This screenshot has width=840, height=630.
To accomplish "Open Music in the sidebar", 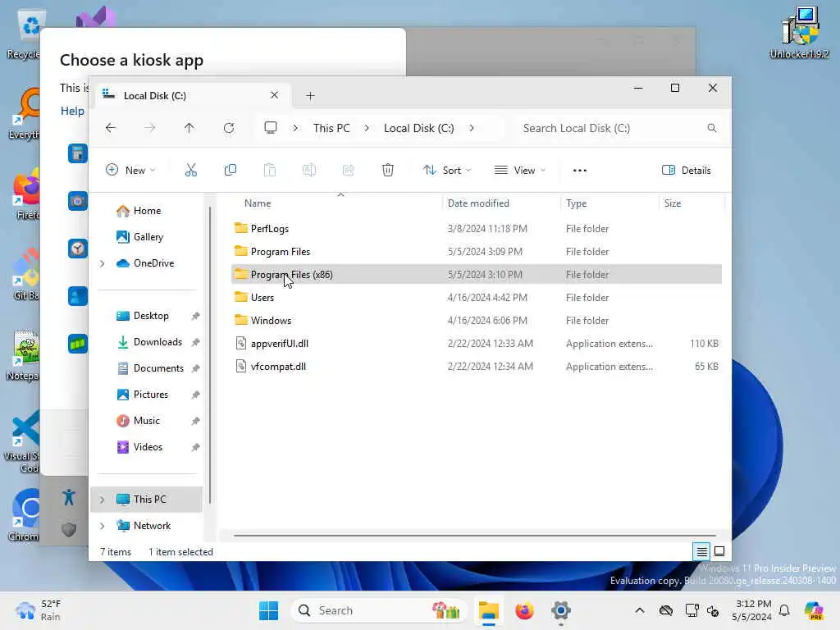I will [146, 421].
